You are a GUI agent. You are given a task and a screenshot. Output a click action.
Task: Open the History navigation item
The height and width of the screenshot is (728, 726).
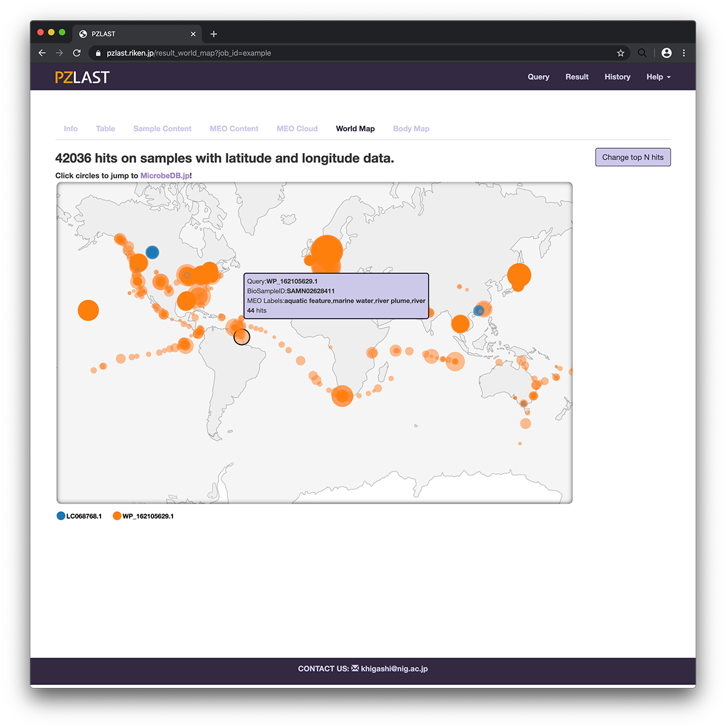click(618, 77)
